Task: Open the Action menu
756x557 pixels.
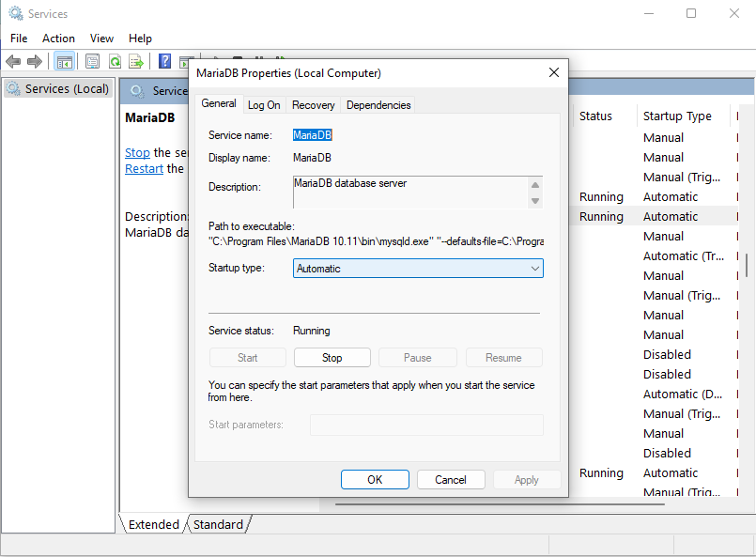Action: coord(58,39)
